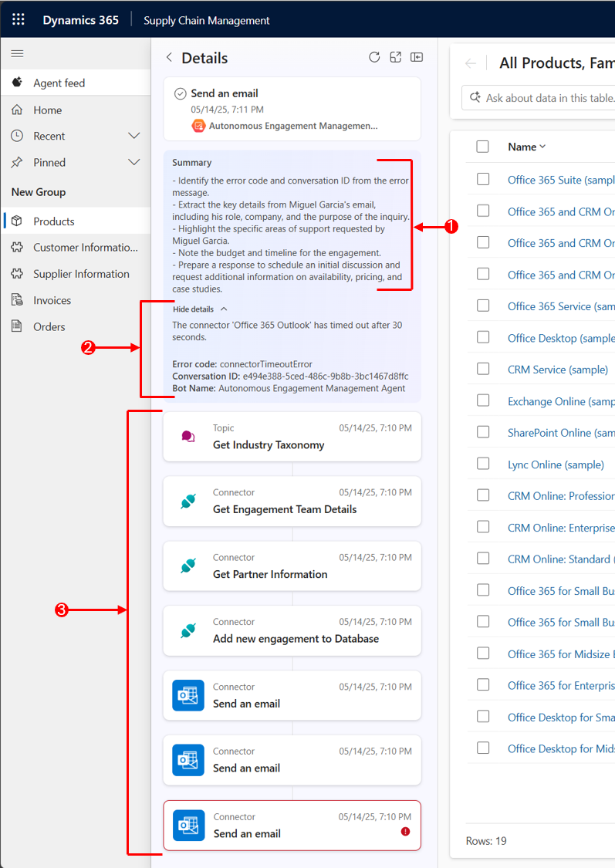Click the Orders document icon
This screenshot has width=615, height=868.
pos(17,326)
